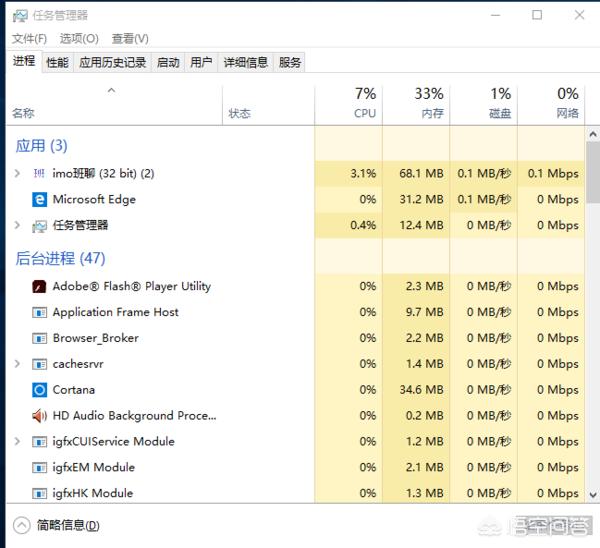600x548 pixels.
Task: Switch to the 详细信息 tab
Action: 246,62
